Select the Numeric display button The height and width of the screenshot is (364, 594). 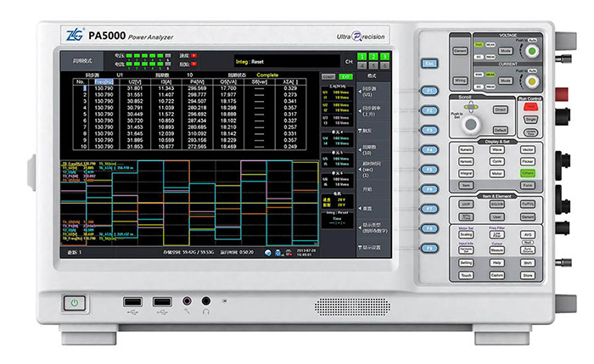(x=466, y=150)
